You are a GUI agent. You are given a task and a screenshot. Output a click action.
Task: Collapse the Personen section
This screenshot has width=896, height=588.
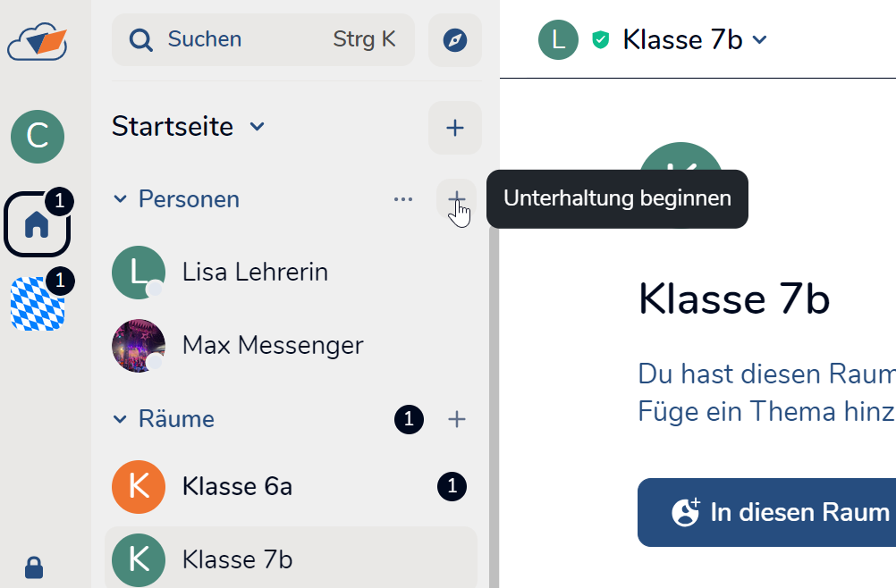[121, 199]
